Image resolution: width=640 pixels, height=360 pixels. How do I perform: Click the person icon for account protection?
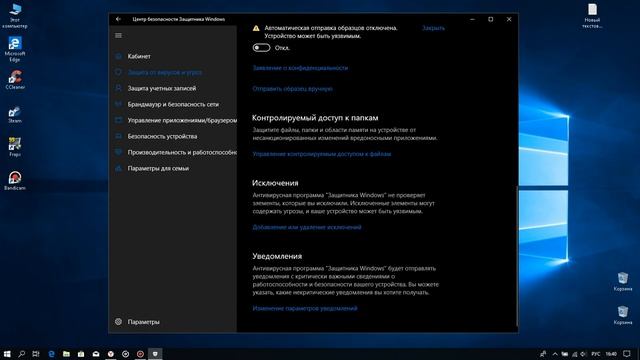(x=118, y=88)
